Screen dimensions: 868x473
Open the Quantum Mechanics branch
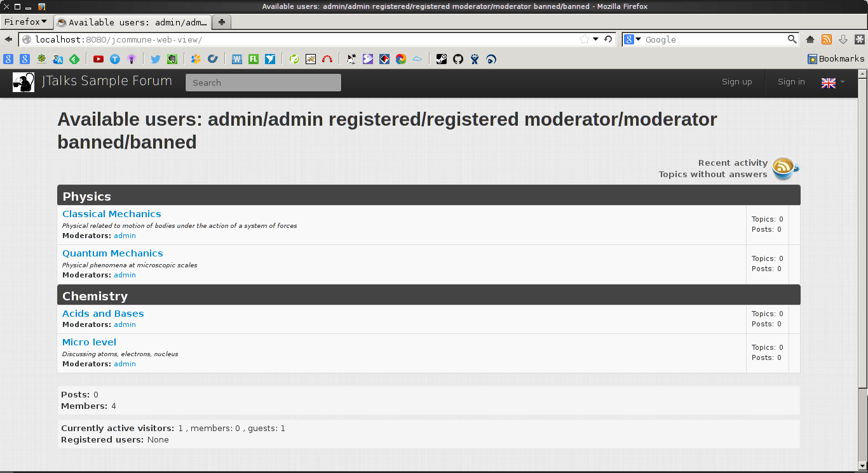point(112,253)
